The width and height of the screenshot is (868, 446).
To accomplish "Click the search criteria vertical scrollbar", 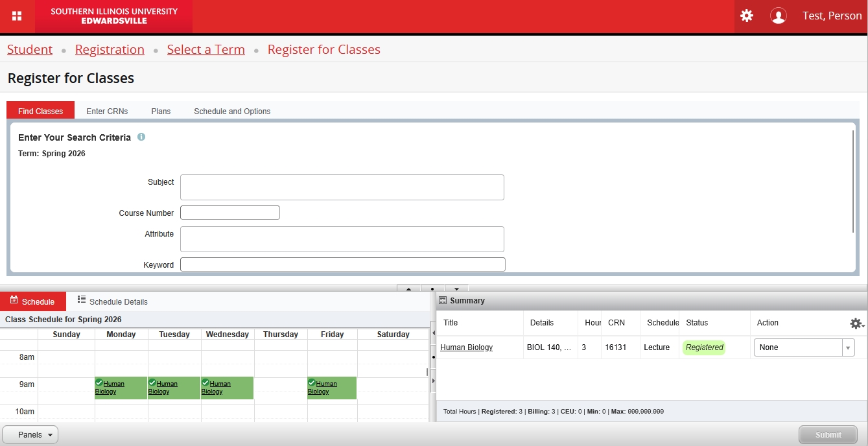I will (854, 182).
